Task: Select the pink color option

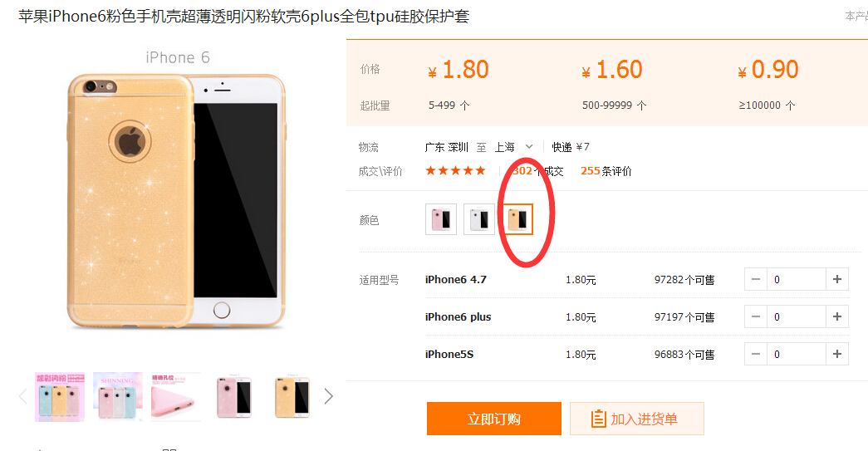Action: (440, 219)
